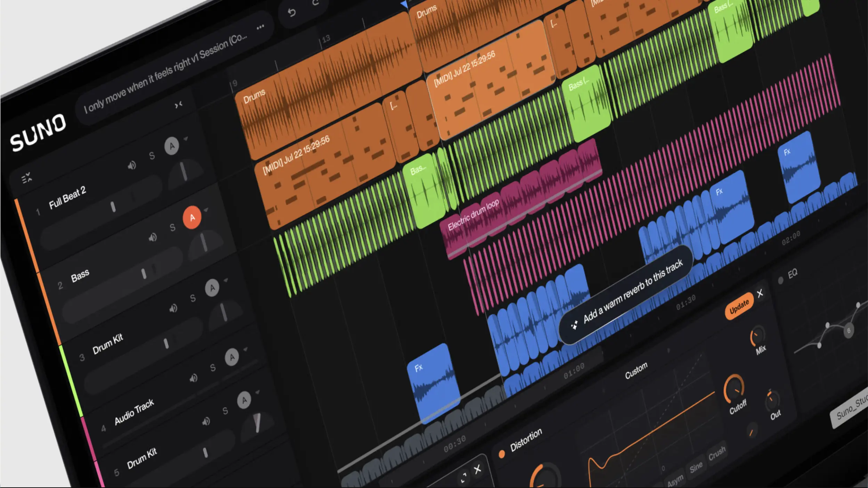Click the track list collapse icon above Full Beat 2

pos(27,178)
